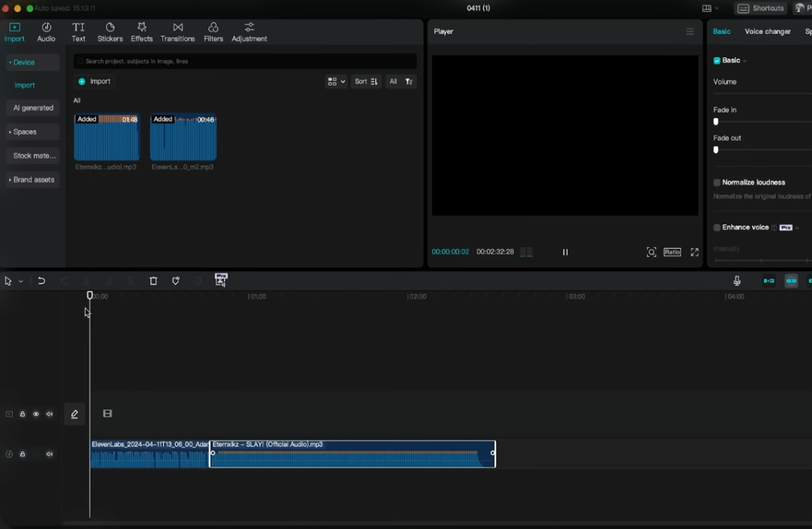Click the Fade in slider handle
Screen dimensions: 812x529
[x=716, y=122]
